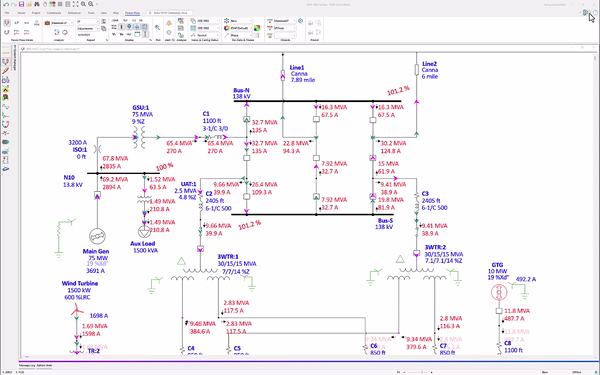Open the Message Log bottom tab
The height and width of the screenshot is (375, 600).
[27, 365]
